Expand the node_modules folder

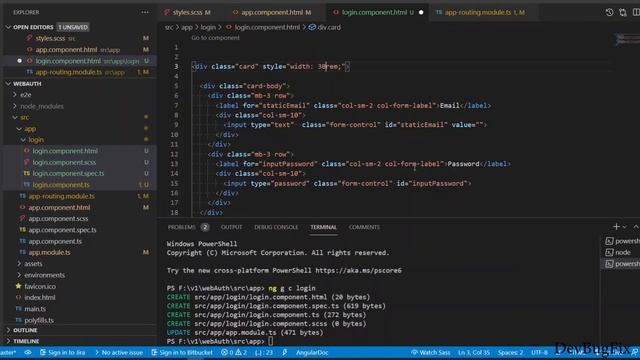(x=42, y=106)
